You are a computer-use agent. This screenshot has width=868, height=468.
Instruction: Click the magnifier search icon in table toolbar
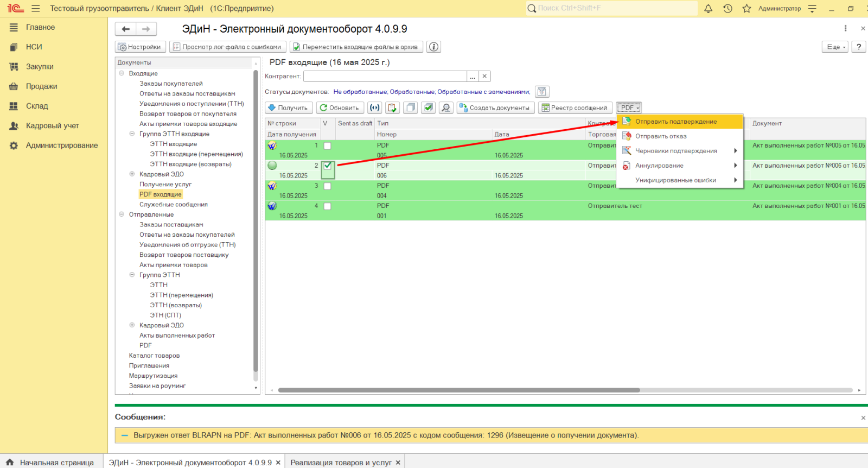[446, 107]
